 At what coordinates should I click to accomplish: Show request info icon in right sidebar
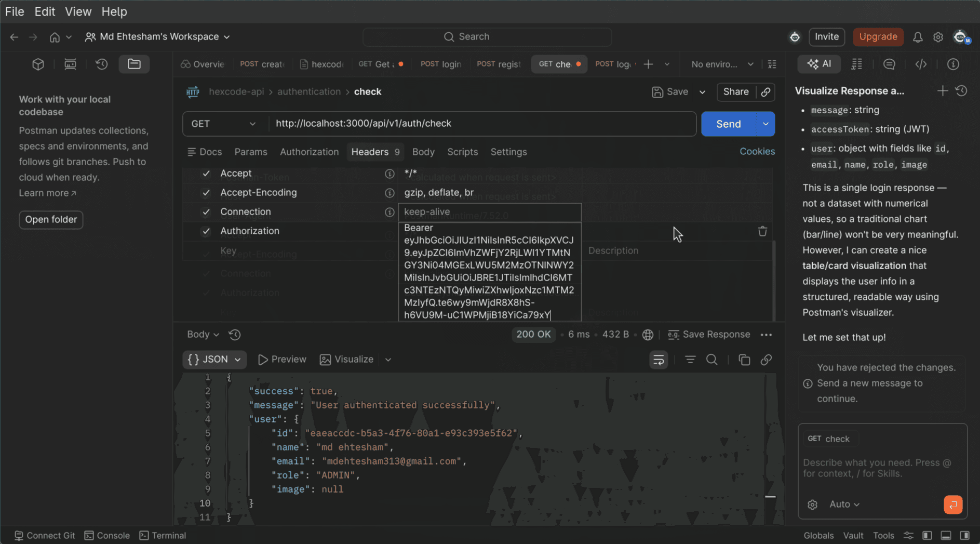(x=953, y=64)
